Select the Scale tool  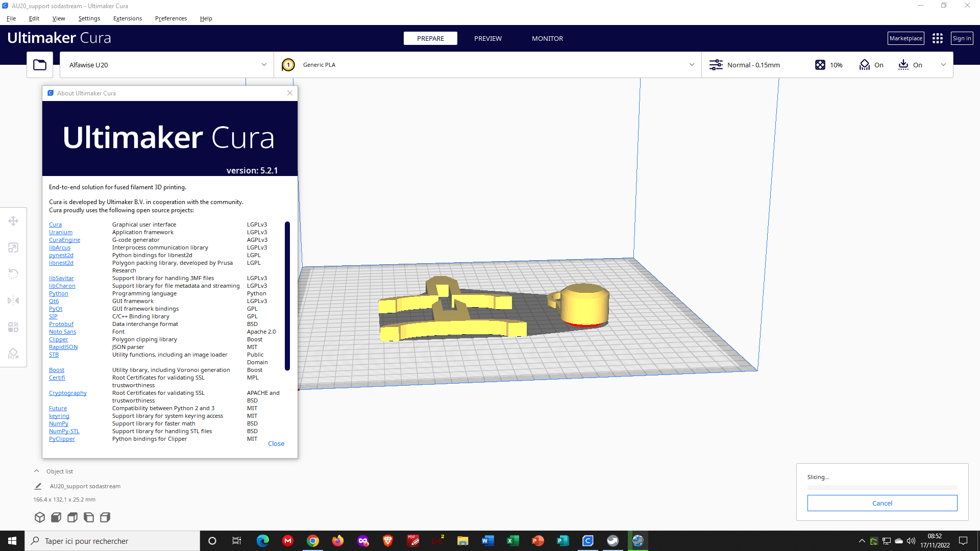[13, 247]
